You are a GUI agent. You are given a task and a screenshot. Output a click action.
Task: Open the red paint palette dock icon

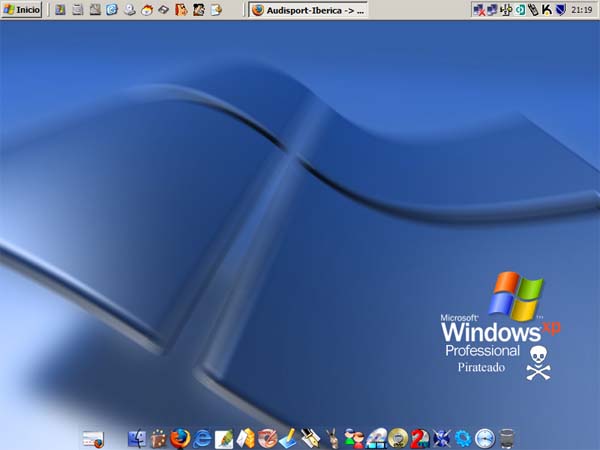[x=267, y=439]
